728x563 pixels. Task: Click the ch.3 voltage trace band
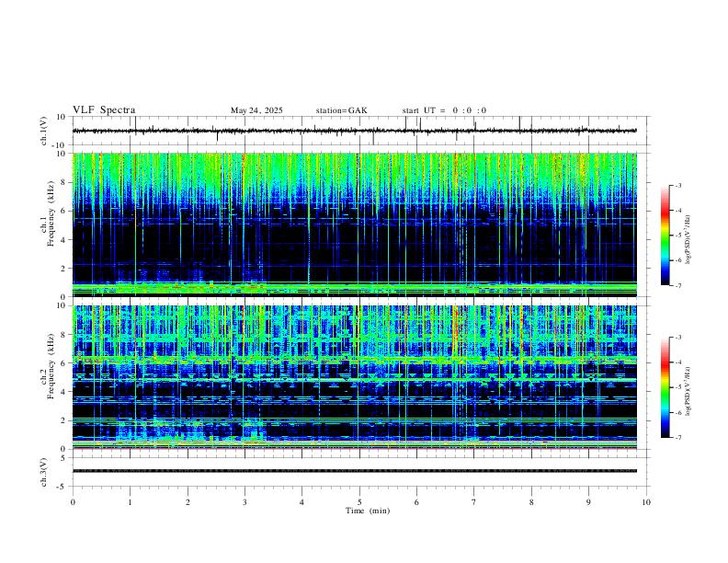coord(354,471)
